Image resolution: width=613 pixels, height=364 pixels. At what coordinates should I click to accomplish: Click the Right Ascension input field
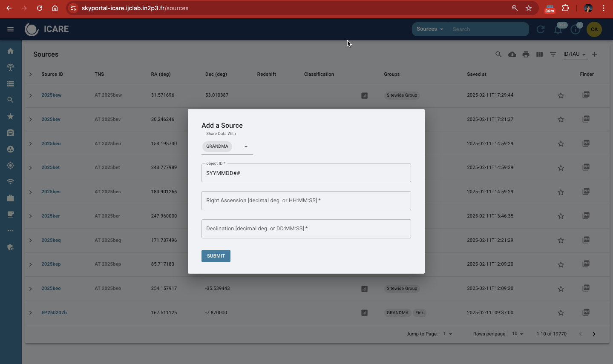[x=306, y=201]
